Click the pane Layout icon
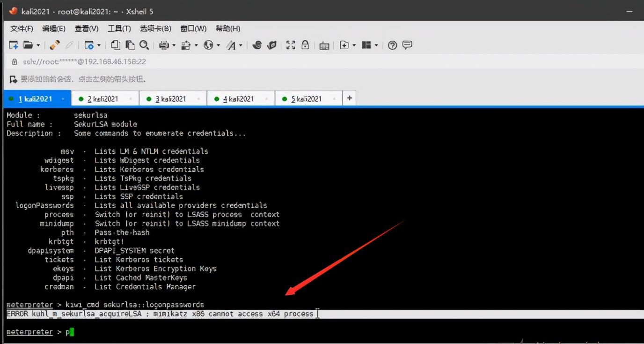Image resolution: width=644 pixels, height=344 pixels. pyautogui.click(x=366, y=45)
